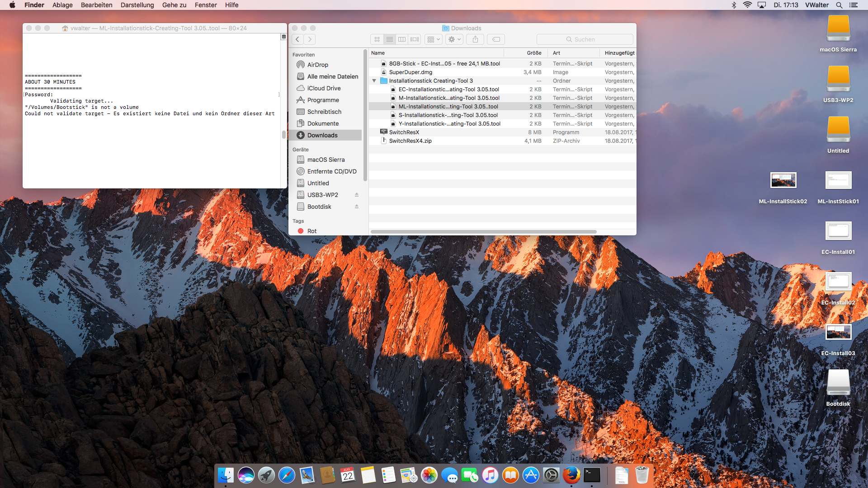868x488 pixels.
Task: Sort files by Größe column header
Action: [x=533, y=53]
